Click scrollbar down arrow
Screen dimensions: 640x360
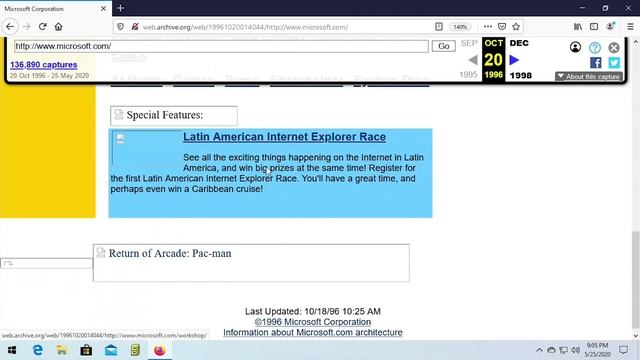(636, 336)
